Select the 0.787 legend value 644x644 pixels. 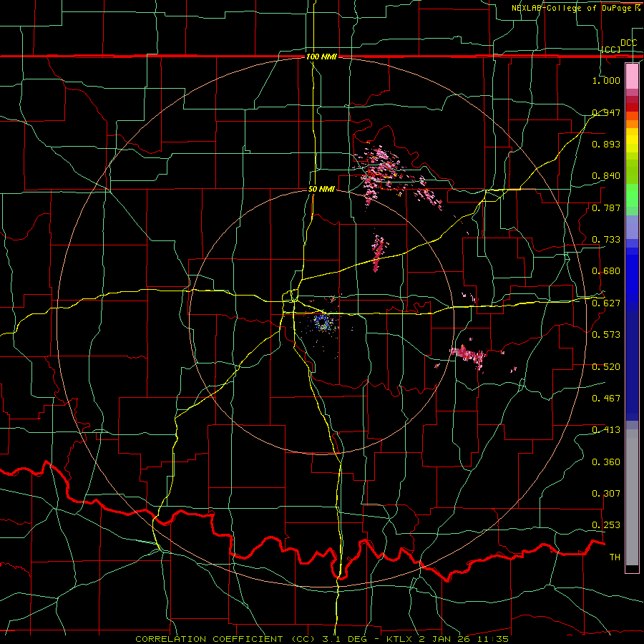606,208
